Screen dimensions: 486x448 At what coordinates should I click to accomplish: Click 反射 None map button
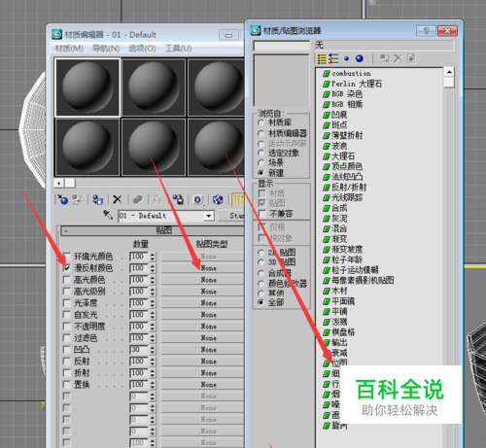click(202, 362)
